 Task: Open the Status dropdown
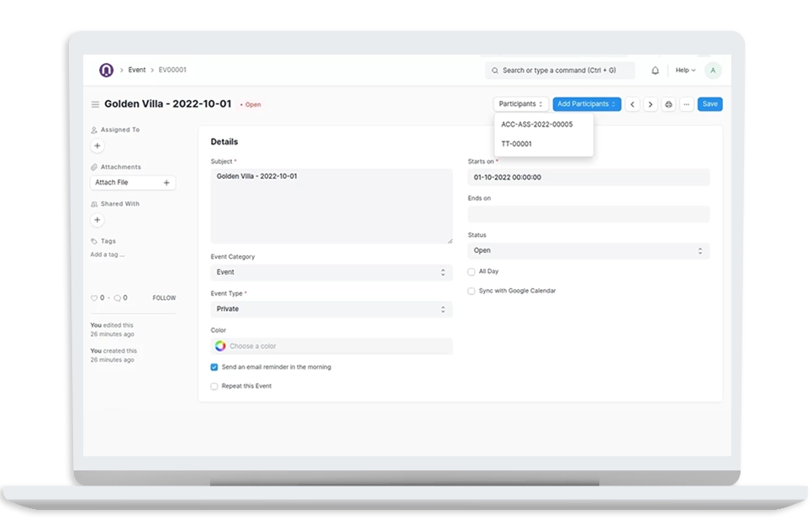[588, 250]
